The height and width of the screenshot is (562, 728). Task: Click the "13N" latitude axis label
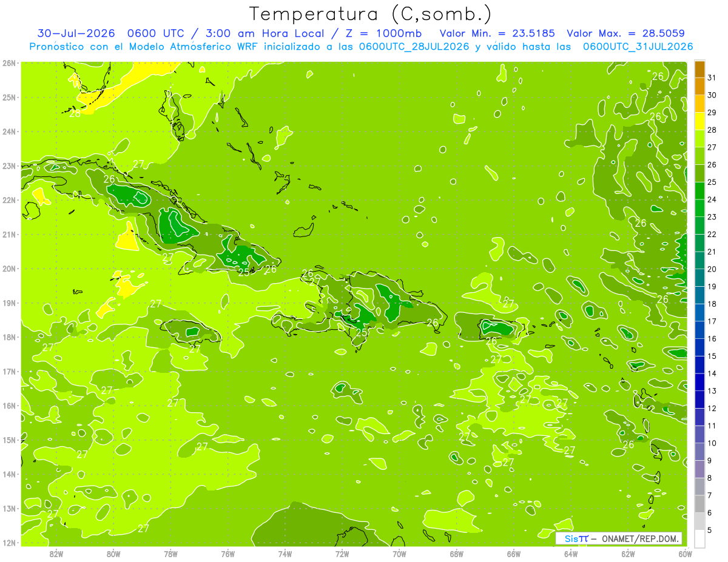10,508
